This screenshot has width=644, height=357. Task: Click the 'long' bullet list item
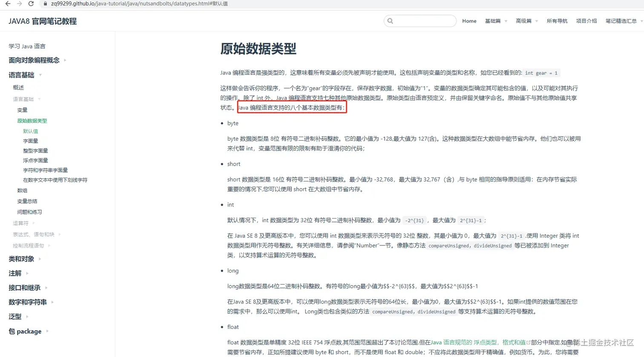tap(233, 271)
